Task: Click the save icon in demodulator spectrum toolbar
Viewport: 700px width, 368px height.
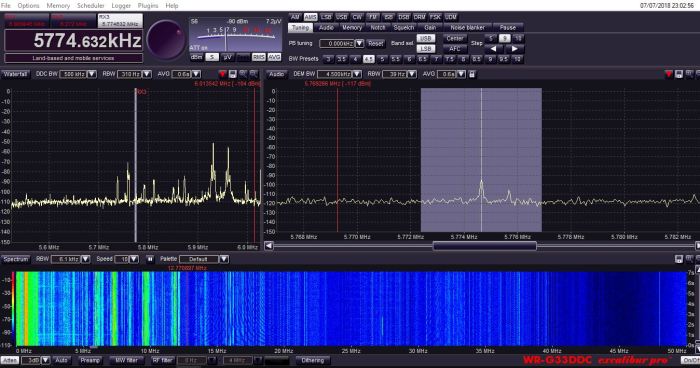Action: pos(679,74)
